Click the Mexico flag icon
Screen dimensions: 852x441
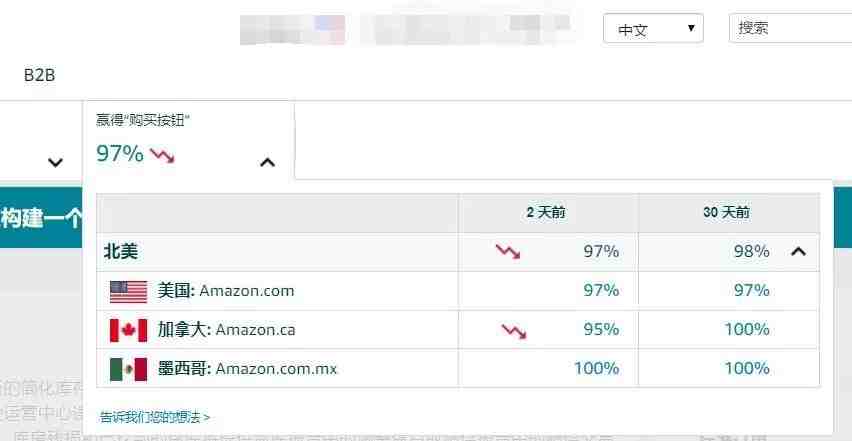pyautogui.click(x=128, y=369)
